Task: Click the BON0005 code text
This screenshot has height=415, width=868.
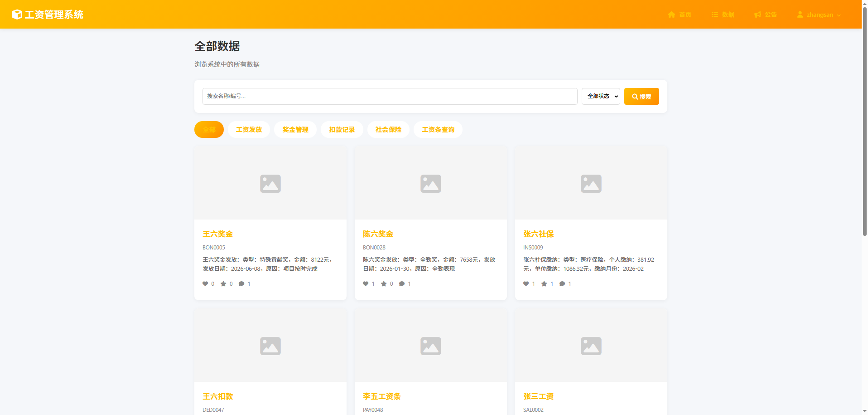Action: click(x=214, y=248)
